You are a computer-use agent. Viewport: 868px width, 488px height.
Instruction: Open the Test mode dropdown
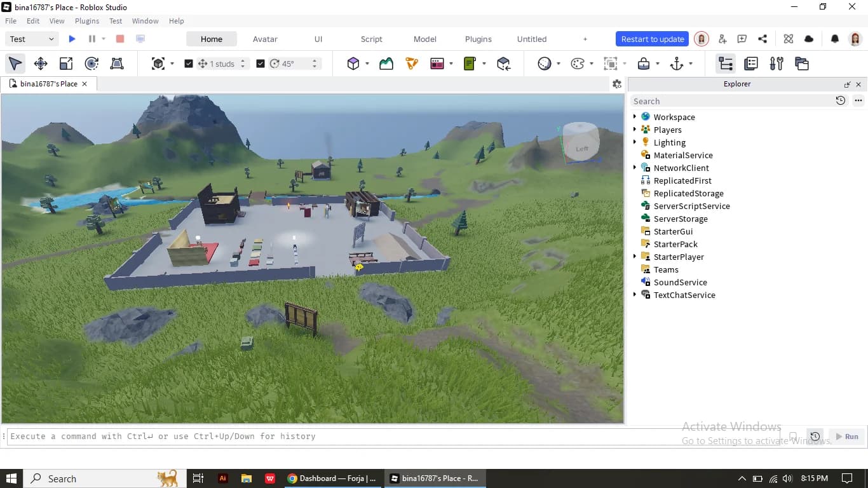(32, 39)
